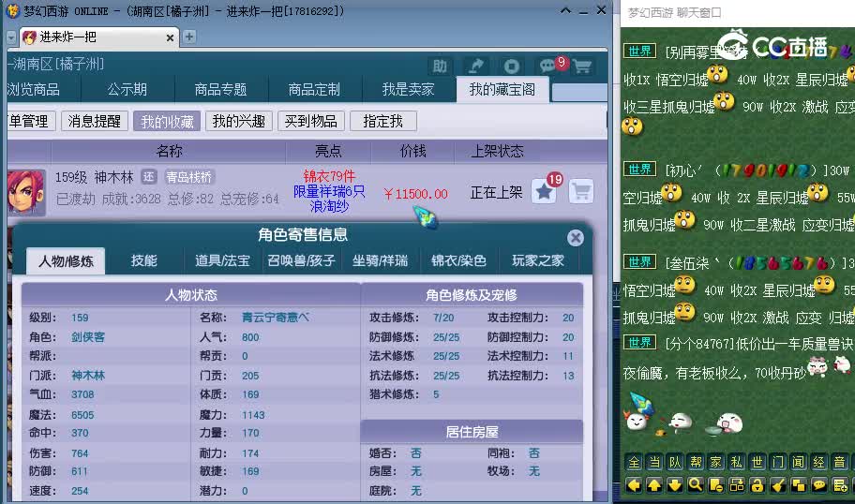Screen dimensions: 855x504
Task: Click the 还 tag on the 神木林 listing
Action: [x=149, y=176]
